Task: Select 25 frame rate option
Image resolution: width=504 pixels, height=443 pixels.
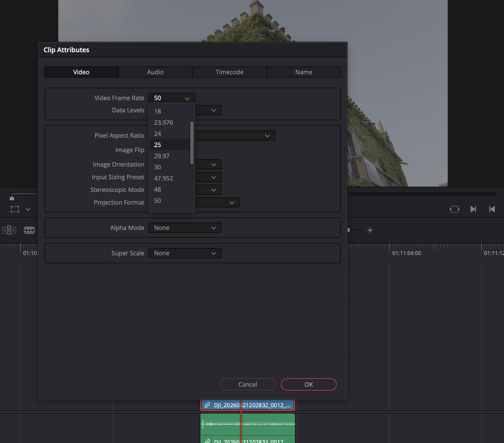Action: click(x=169, y=145)
